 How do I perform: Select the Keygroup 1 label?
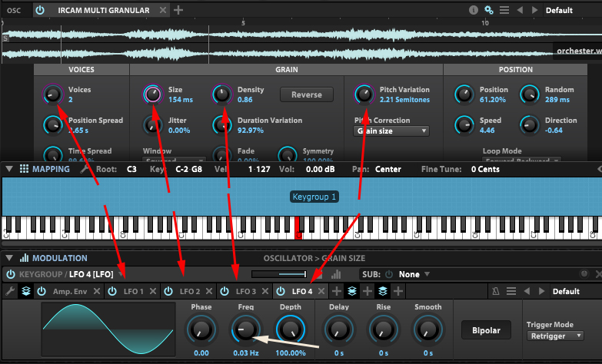pyautogui.click(x=314, y=197)
